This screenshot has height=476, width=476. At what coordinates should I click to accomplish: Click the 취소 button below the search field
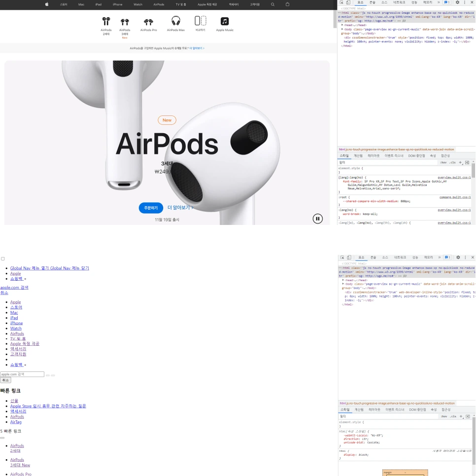point(5,380)
